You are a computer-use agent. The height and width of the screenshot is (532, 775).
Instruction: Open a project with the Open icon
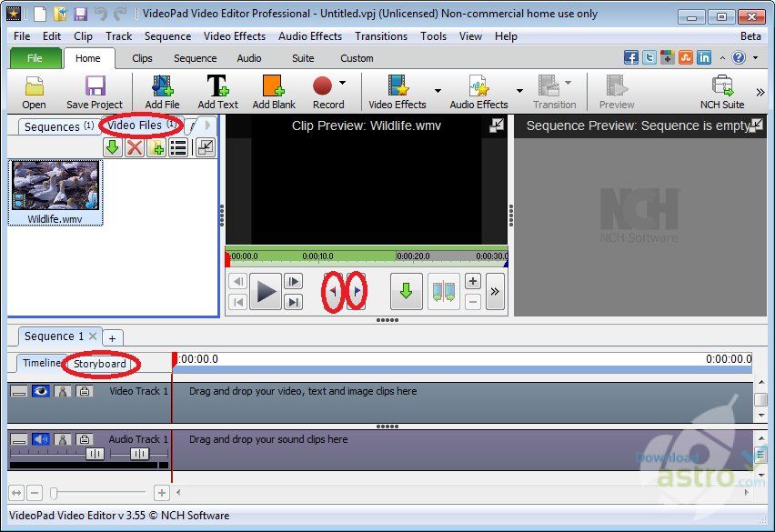(x=34, y=92)
